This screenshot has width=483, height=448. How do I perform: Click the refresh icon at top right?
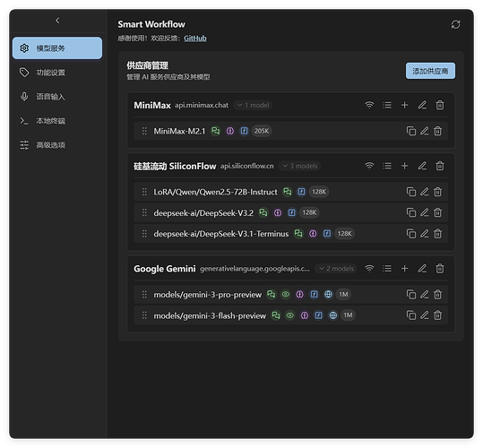coord(455,24)
